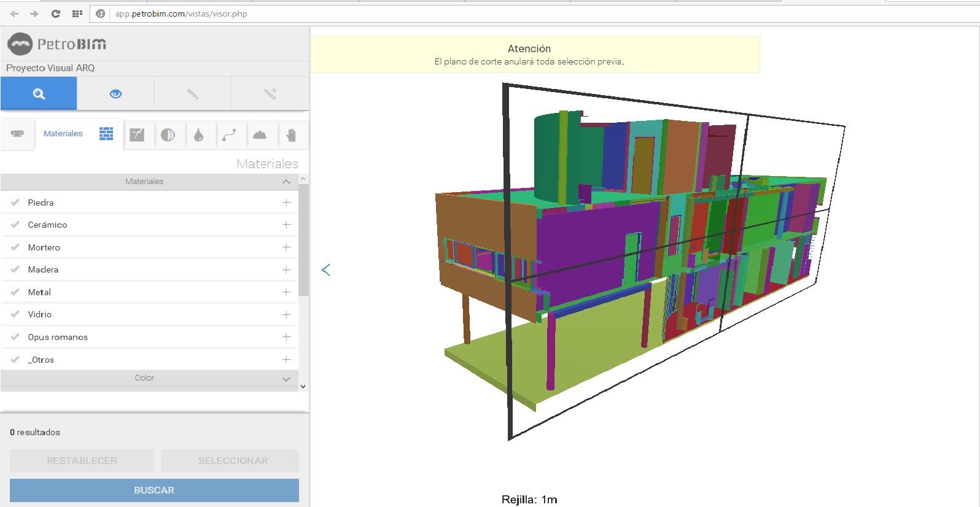
Task: Open the half-circle contrast category tab
Action: [168, 135]
